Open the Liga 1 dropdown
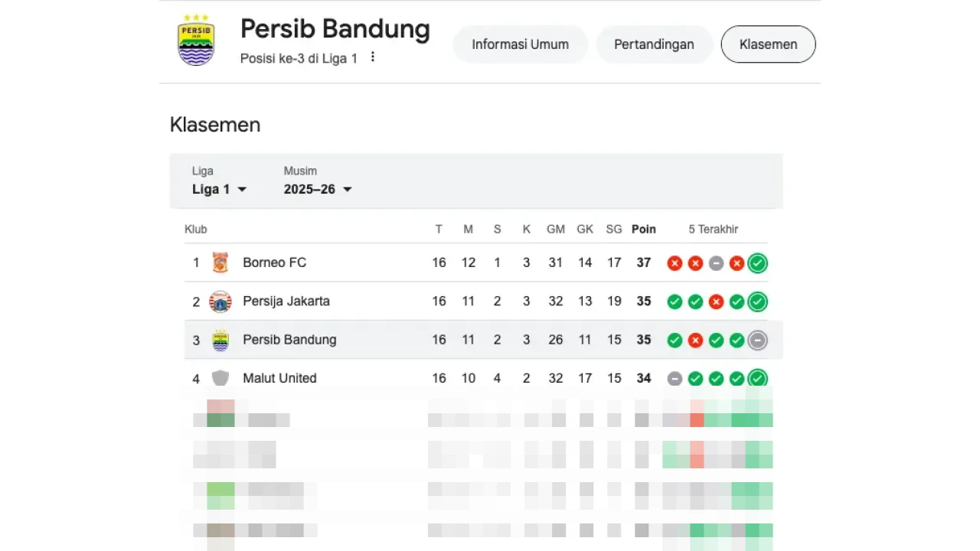The width and height of the screenshot is (980, 551). (x=219, y=189)
